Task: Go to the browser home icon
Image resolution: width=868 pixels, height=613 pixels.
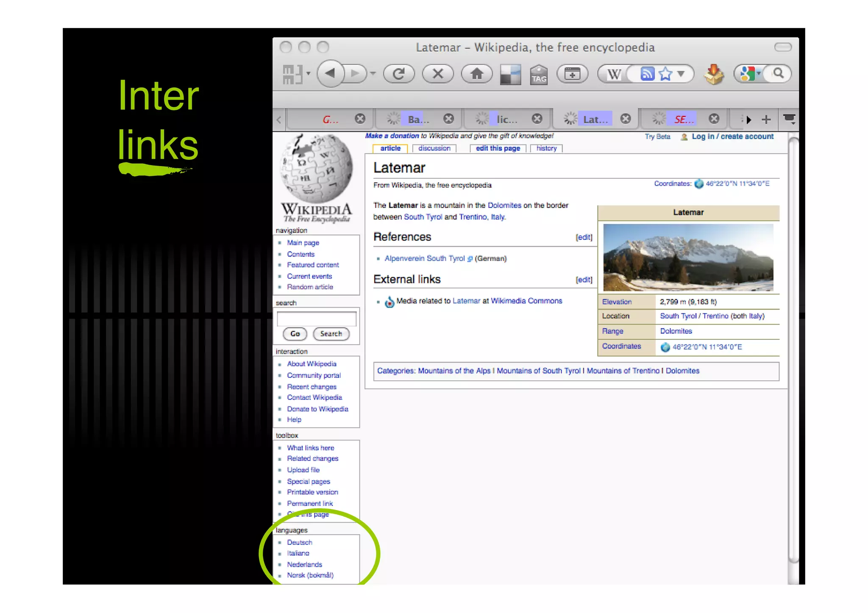Action: 477,74
